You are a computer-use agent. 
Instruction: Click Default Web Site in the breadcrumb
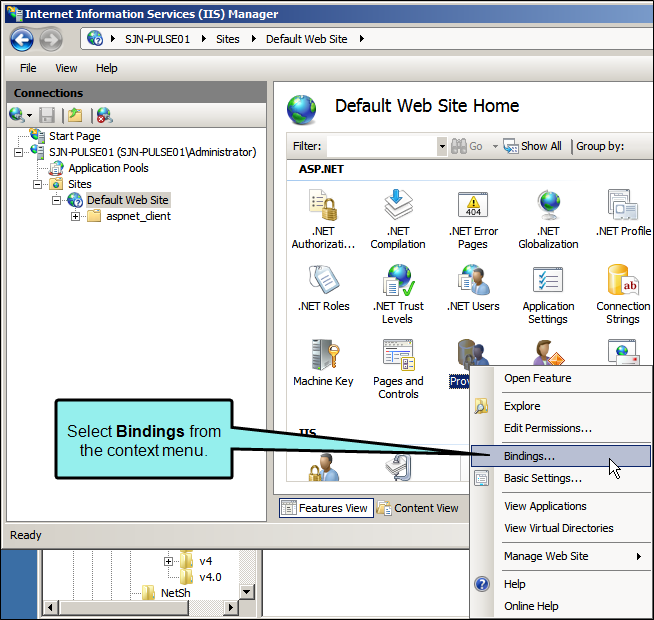point(307,39)
